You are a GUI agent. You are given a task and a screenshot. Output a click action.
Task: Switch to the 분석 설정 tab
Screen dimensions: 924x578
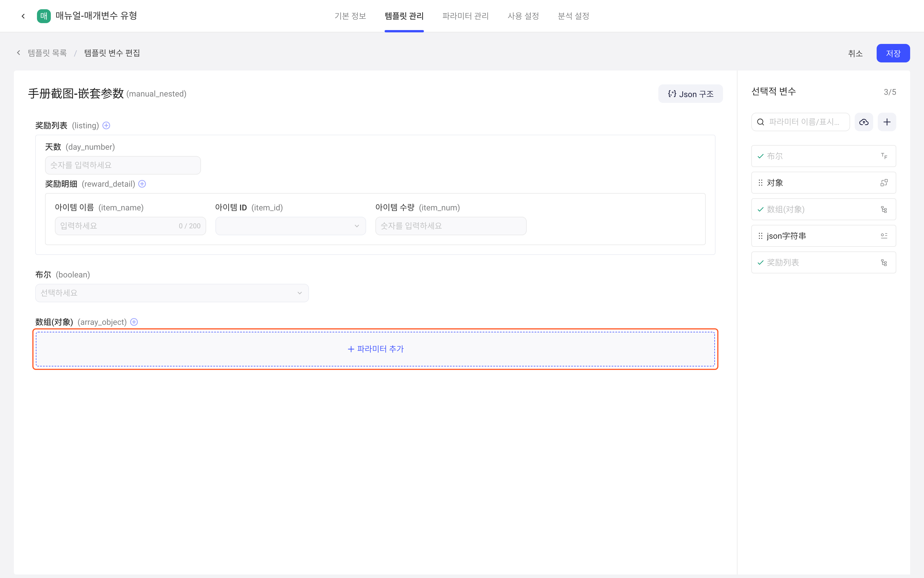coord(573,16)
